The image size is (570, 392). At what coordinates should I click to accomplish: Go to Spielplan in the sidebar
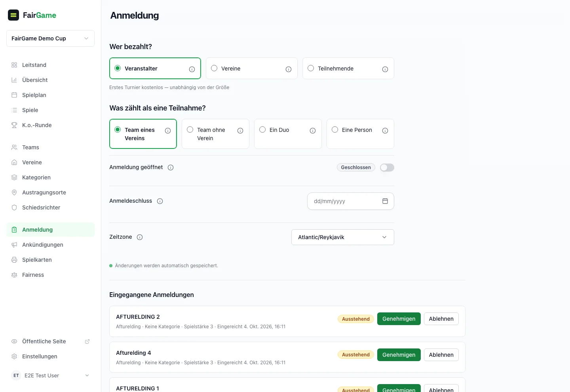[x=50, y=95]
